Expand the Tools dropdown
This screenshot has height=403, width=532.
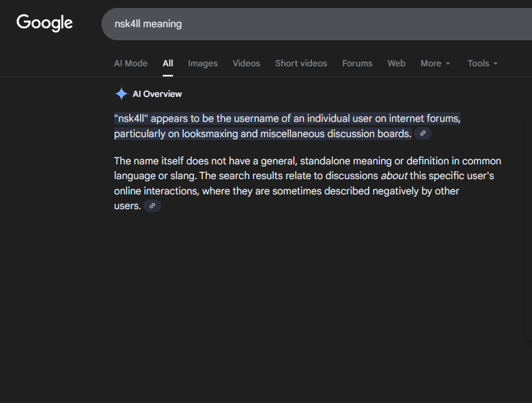[483, 63]
